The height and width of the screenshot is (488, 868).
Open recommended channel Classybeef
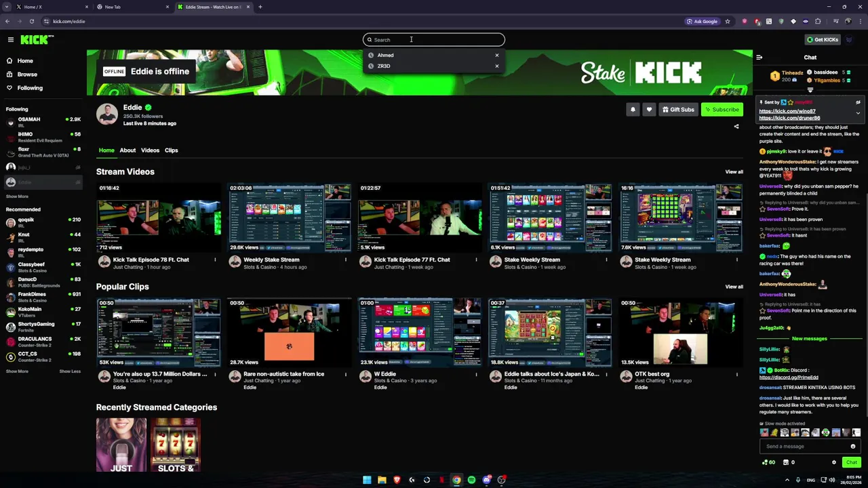click(43, 267)
